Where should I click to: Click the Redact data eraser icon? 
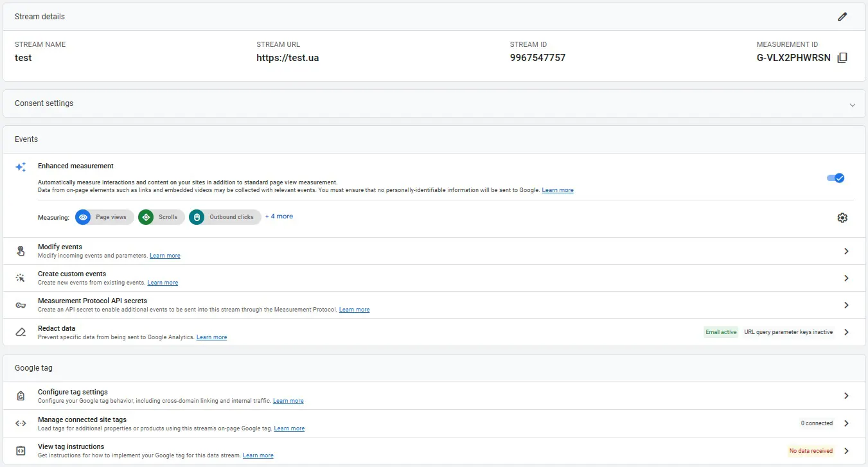point(21,332)
